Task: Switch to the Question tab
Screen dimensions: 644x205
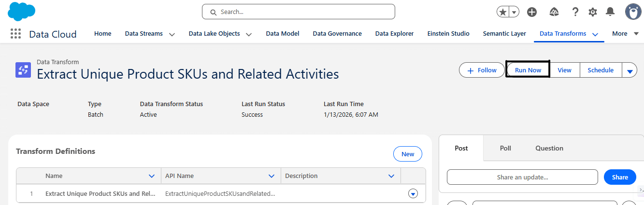Action: [x=549, y=148]
